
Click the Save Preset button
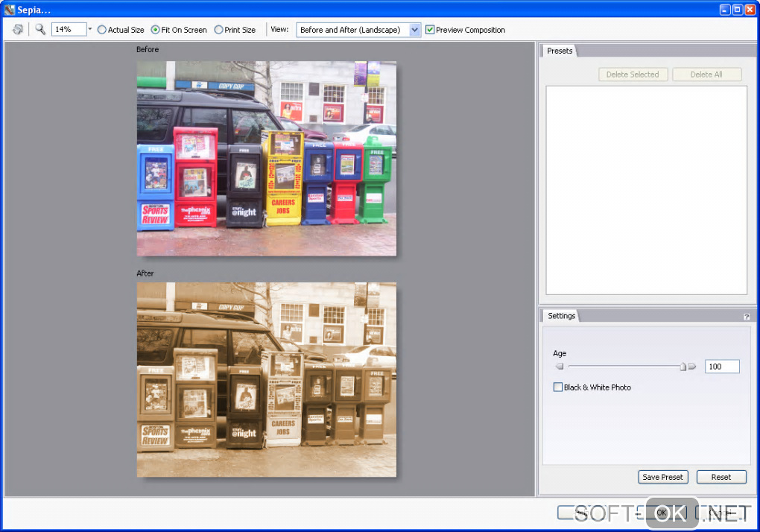click(x=662, y=478)
